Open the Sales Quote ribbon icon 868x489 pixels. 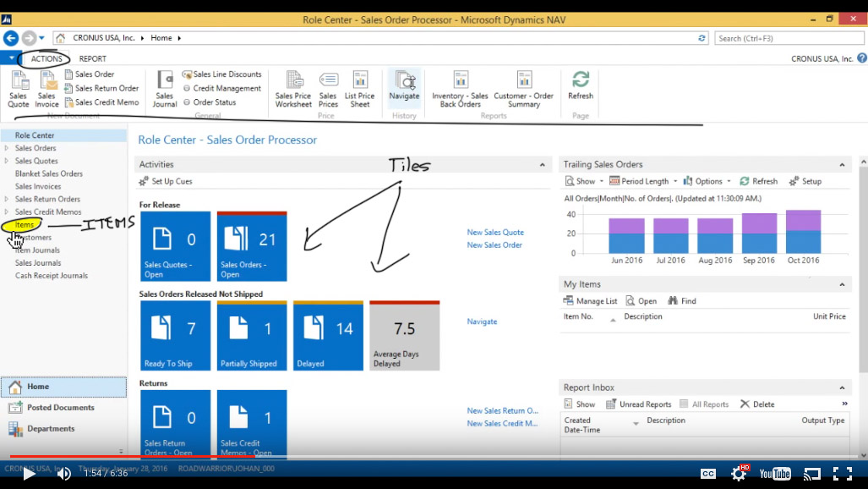[x=19, y=89]
